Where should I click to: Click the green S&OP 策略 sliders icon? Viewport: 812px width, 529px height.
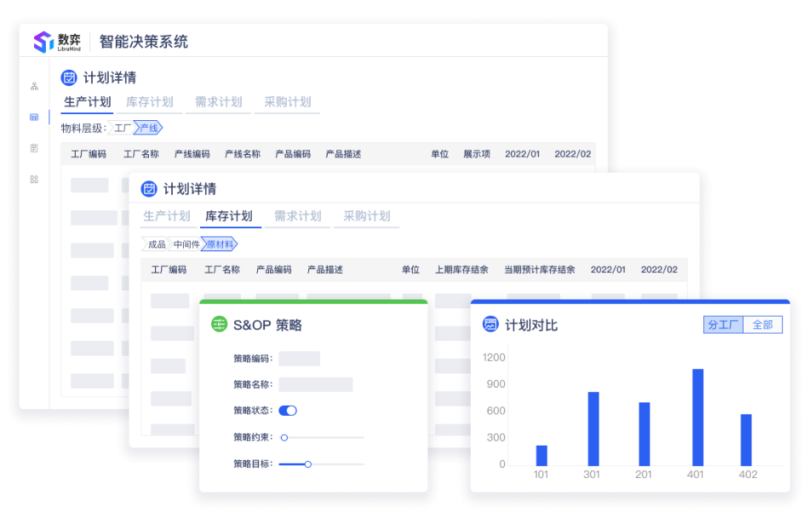point(220,325)
